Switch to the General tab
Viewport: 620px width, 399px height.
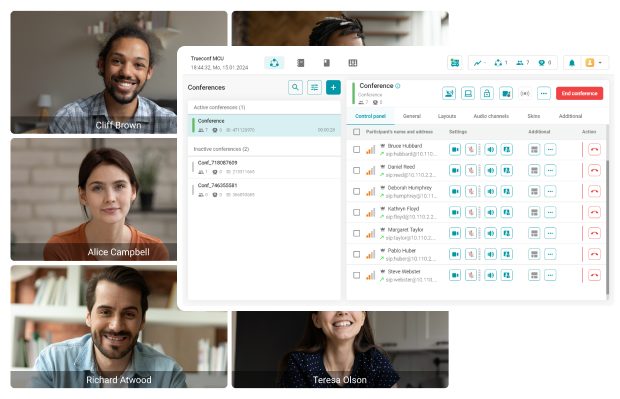(412, 116)
